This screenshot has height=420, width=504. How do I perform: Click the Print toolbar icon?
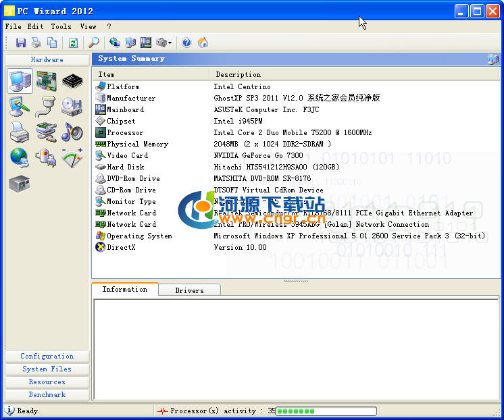click(x=36, y=43)
